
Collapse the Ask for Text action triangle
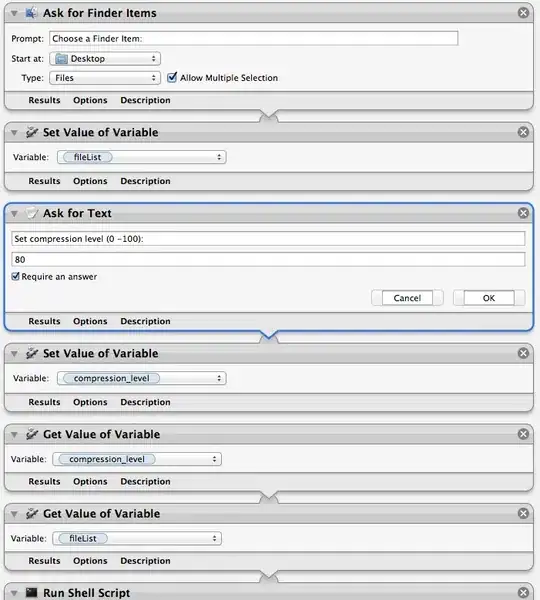14,214
